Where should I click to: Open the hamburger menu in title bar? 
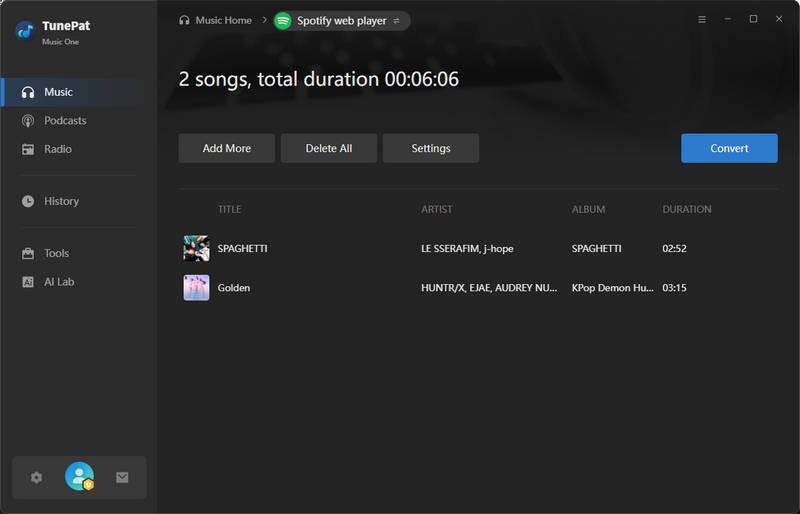click(x=702, y=19)
